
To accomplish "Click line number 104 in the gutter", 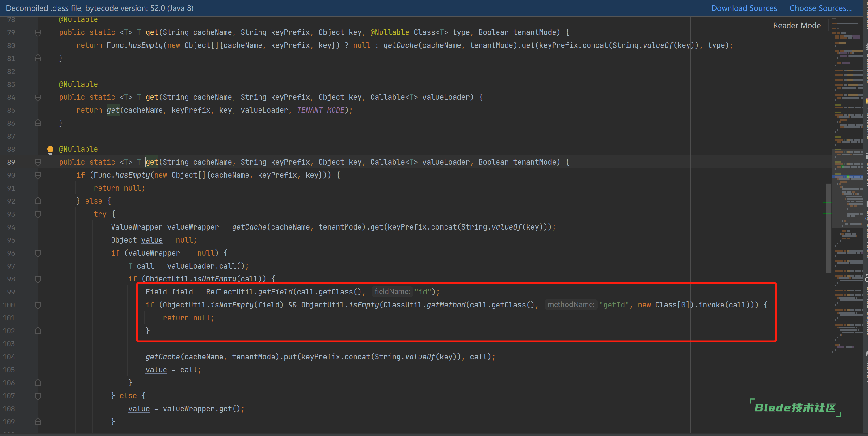I will tap(9, 357).
